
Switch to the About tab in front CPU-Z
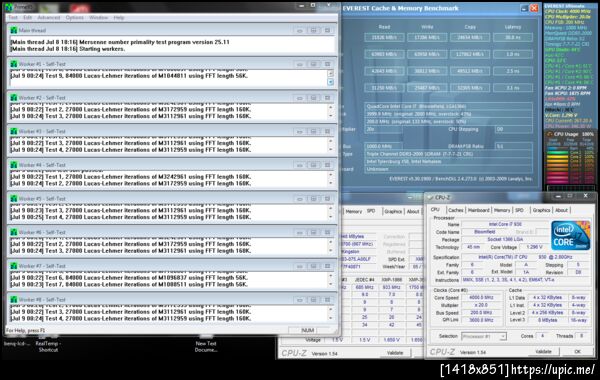coord(561,210)
